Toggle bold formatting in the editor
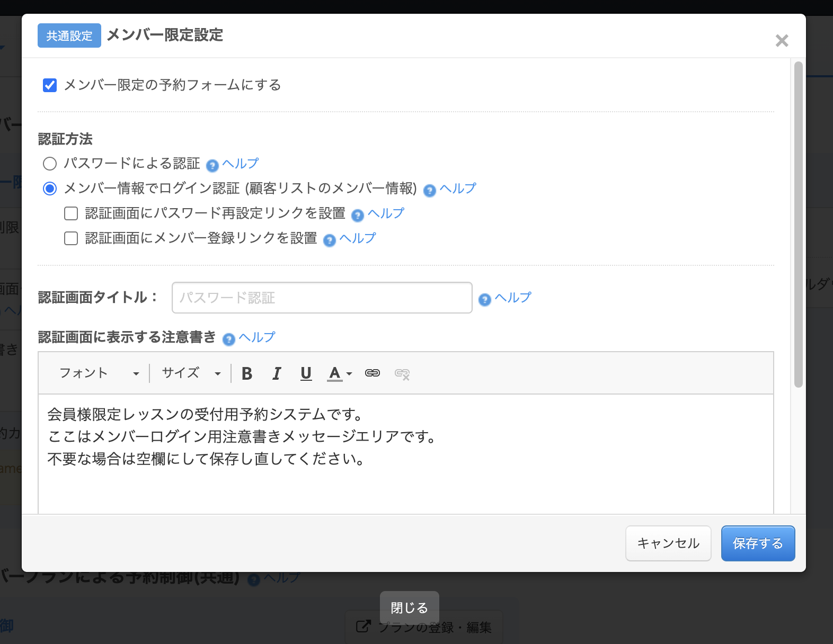The width and height of the screenshot is (833, 644). 247,373
